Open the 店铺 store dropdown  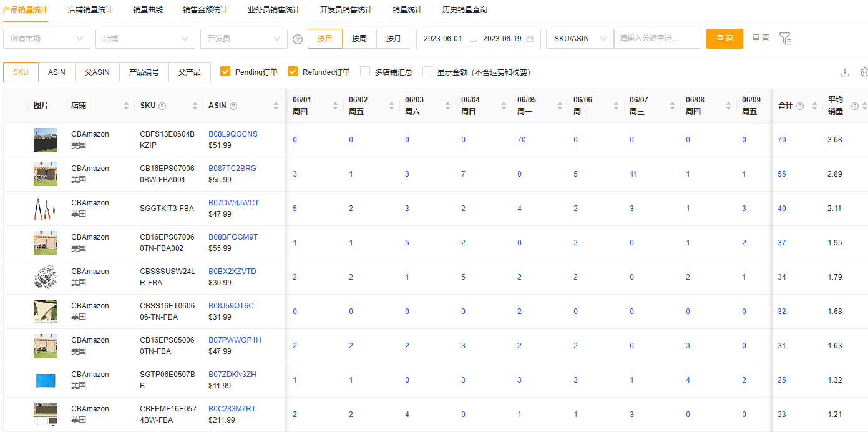click(x=145, y=39)
